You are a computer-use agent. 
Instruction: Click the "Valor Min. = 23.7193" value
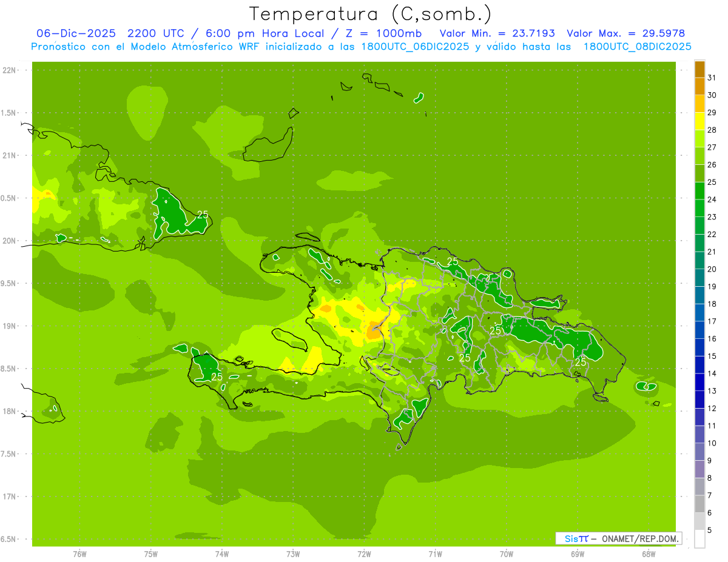click(497, 33)
